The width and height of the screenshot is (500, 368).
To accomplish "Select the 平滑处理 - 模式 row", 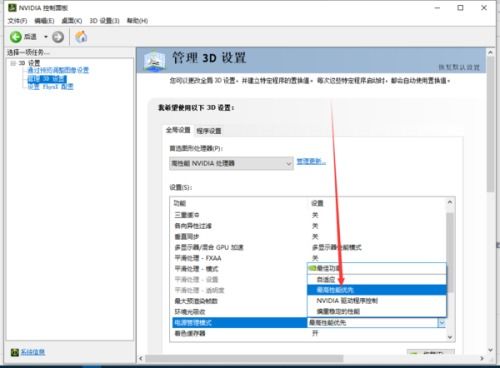I will tap(239, 269).
